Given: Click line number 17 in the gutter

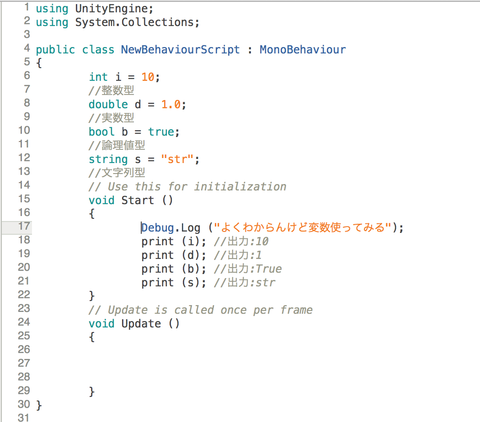Looking at the screenshot, I should (24, 226).
